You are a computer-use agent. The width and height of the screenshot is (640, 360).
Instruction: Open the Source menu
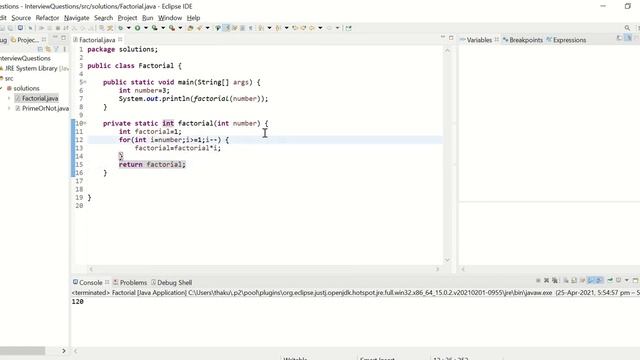(x=21, y=18)
